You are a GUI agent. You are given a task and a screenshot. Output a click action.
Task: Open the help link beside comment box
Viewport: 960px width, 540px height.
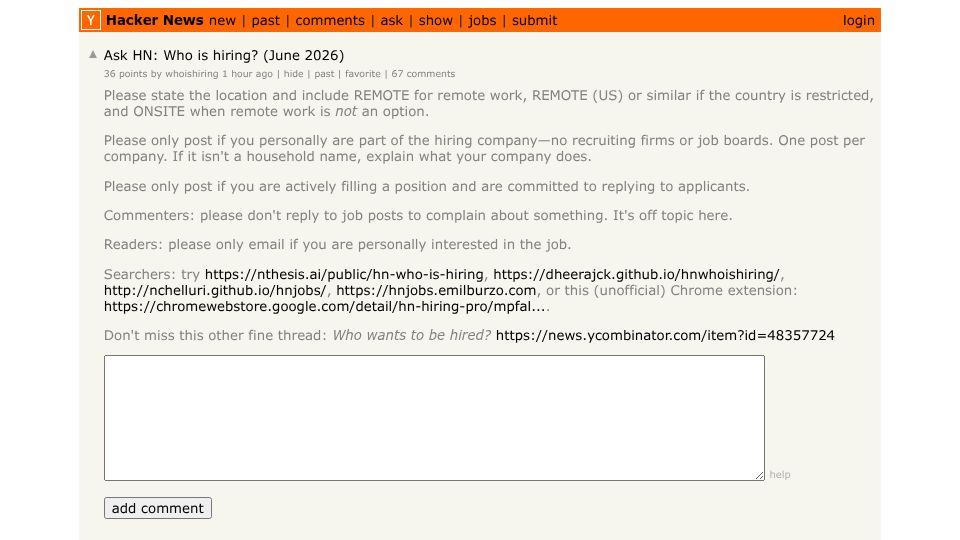click(x=779, y=474)
